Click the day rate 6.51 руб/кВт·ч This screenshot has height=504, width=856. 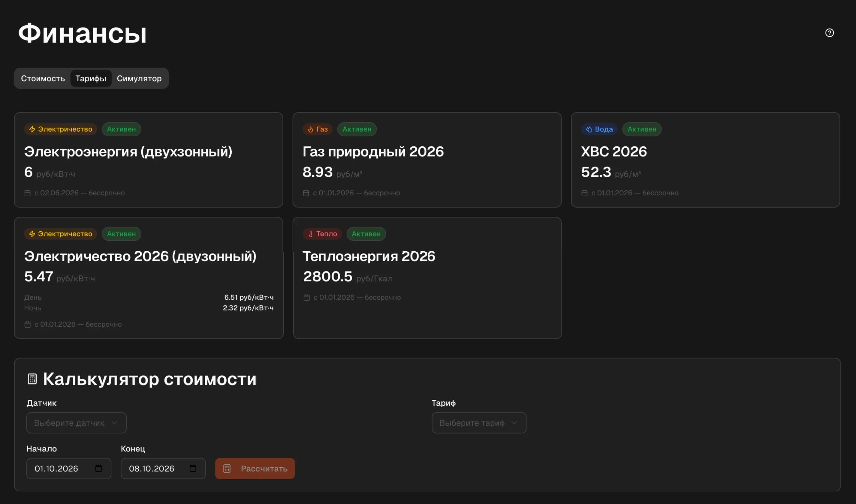[x=249, y=297]
